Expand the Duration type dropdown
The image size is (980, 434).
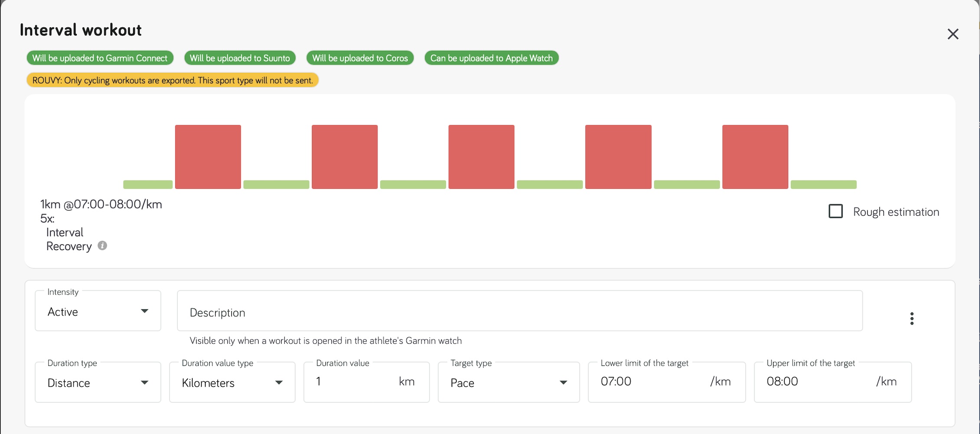[x=98, y=382]
